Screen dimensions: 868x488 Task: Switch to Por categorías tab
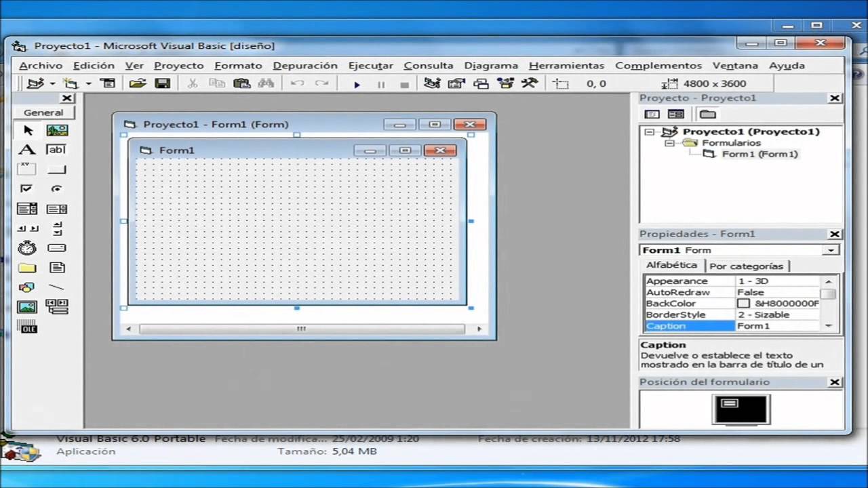coord(747,266)
